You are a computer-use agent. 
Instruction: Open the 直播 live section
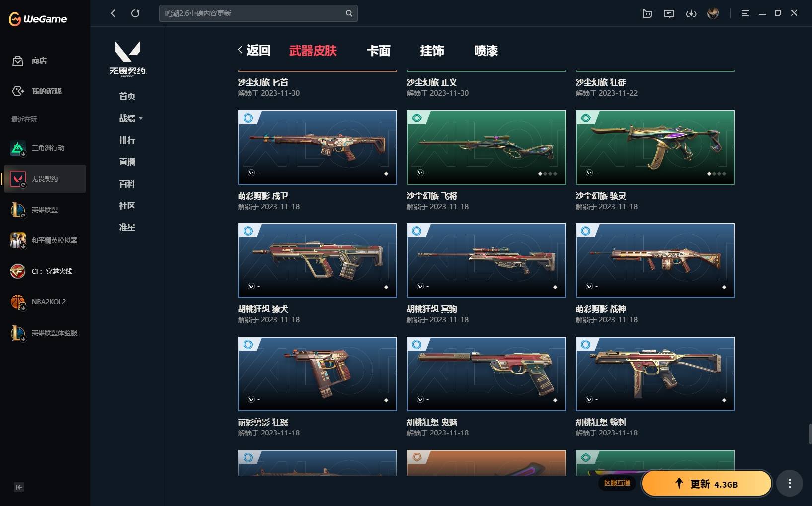[x=127, y=162]
